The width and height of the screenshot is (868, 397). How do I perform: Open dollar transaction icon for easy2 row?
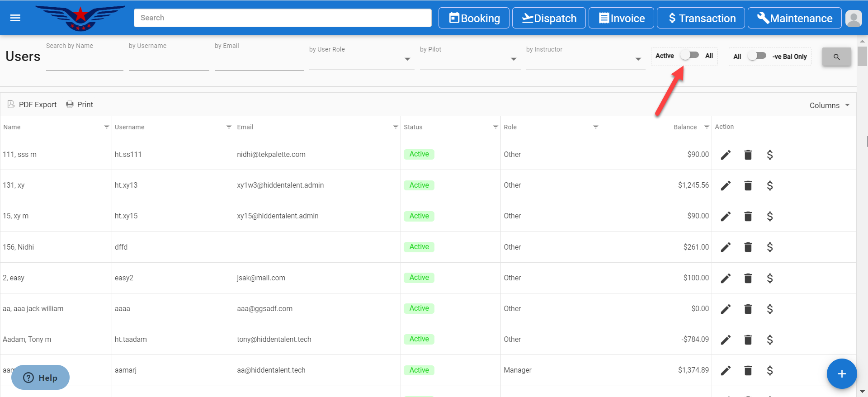pyautogui.click(x=769, y=278)
